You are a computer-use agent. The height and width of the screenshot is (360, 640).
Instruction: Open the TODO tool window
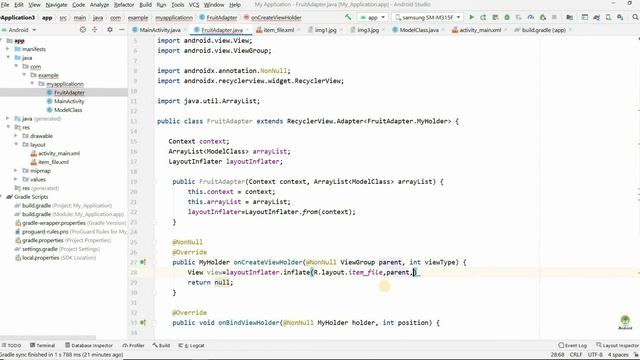(11, 345)
